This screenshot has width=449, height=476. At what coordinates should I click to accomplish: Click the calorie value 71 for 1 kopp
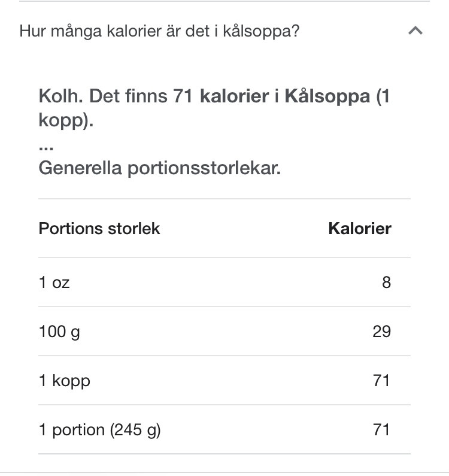click(381, 380)
